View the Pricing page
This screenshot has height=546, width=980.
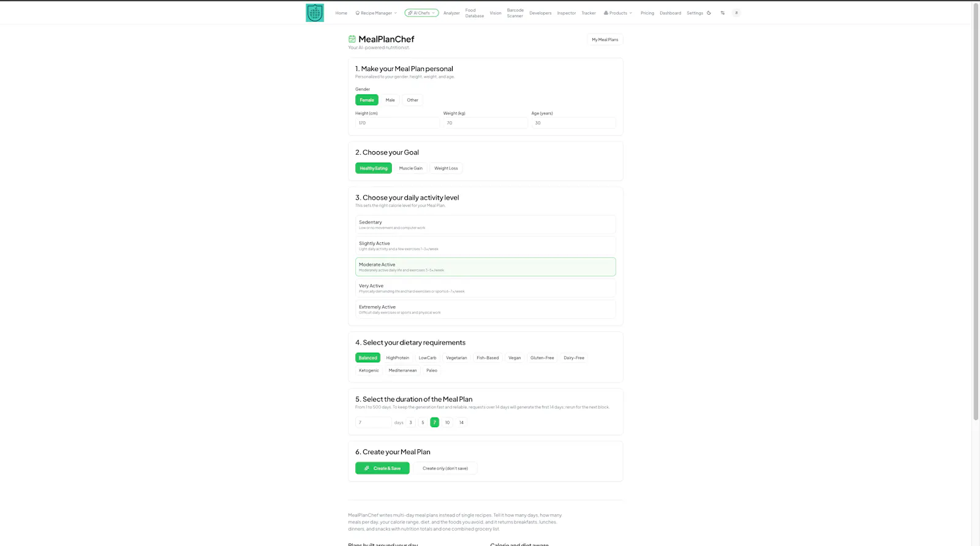[x=647, y=13]
